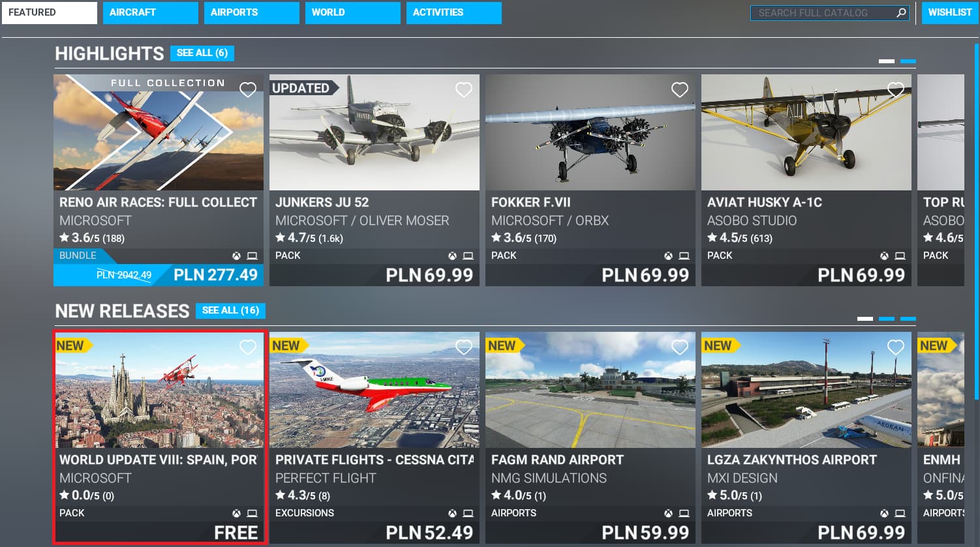Toggle wishlist heart on LGZA Zakynthos Airport
This screenshot has height=547, width=980.
pyautogui.click(x=896, y=347)
